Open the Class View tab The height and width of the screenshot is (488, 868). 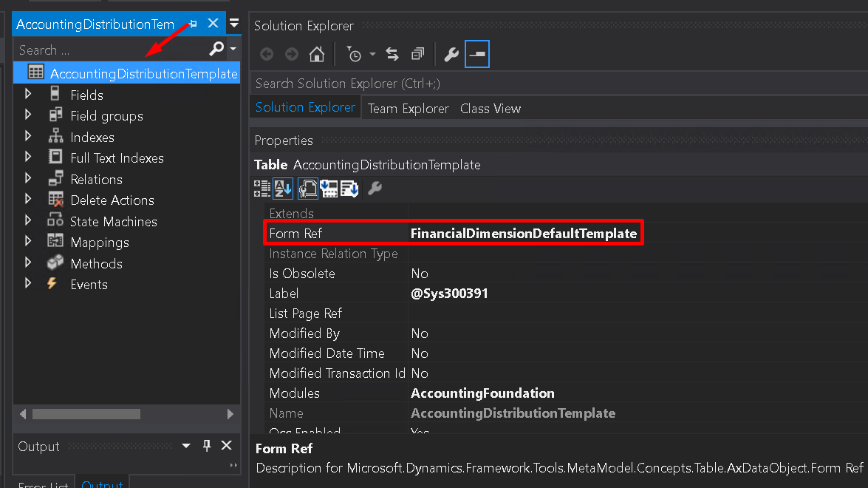click(490, 108)
